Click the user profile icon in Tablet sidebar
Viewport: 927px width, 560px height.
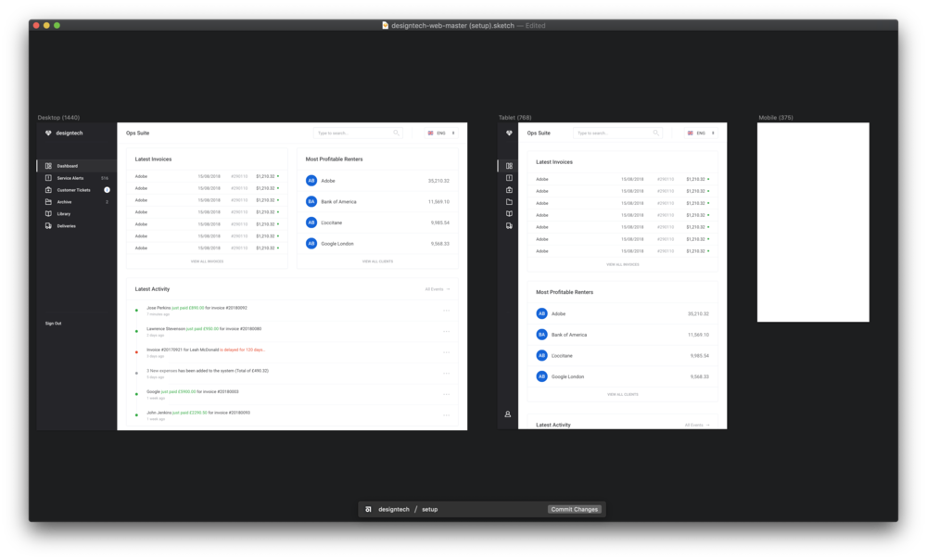508,414
